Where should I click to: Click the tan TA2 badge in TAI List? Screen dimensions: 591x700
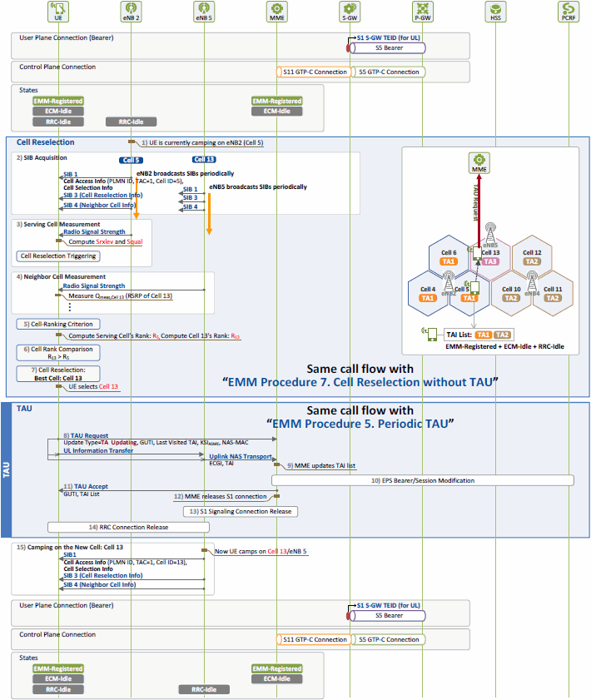[x=502, y=335]
